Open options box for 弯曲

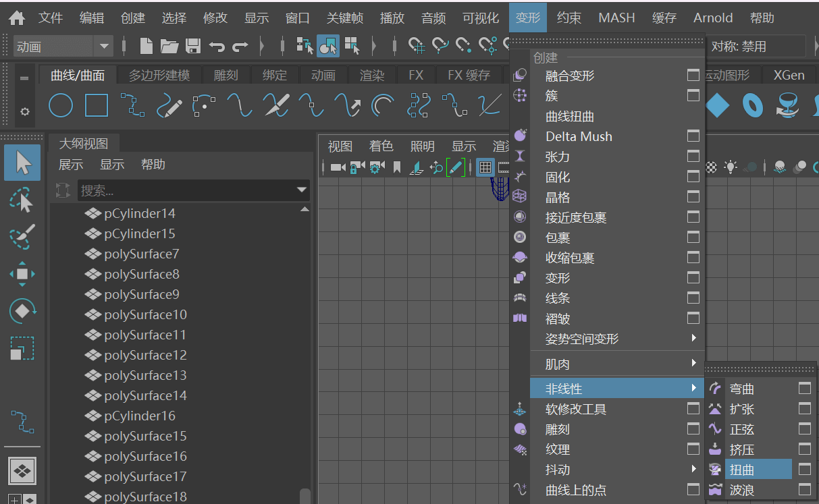[x=804, y=389]
